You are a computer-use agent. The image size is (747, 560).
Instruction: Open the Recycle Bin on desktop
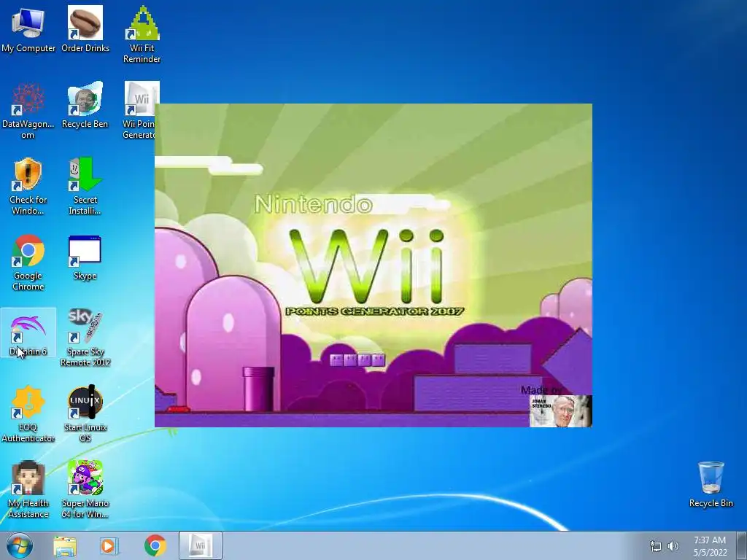[711, 484]
